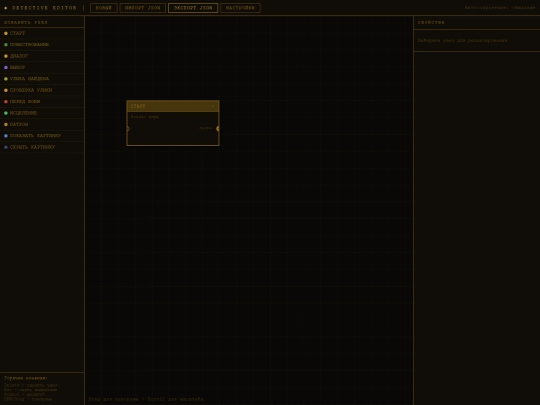Open НАСТРОЙКИ from the top bar
Image resolution: width=540 pixels, height=405 pixels.
[240, 8]
